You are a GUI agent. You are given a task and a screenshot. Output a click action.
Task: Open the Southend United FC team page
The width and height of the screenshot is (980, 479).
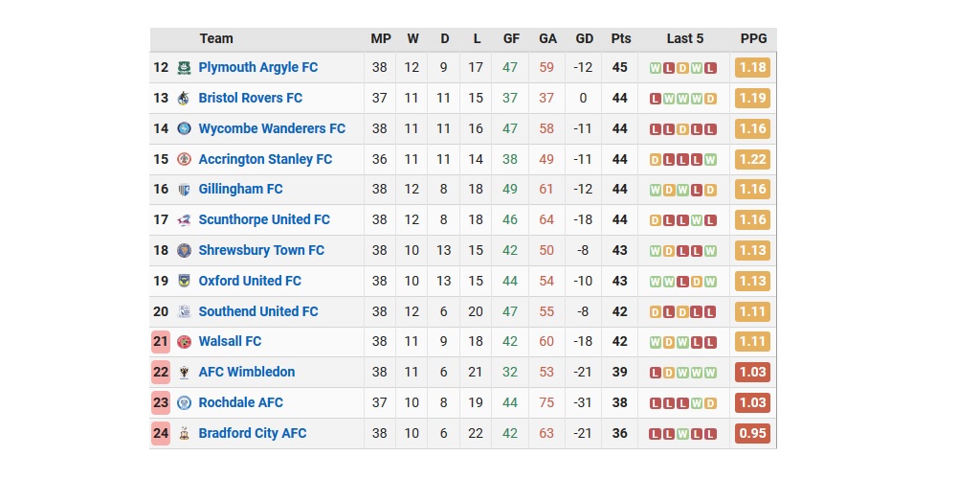(x=258, y=312)
